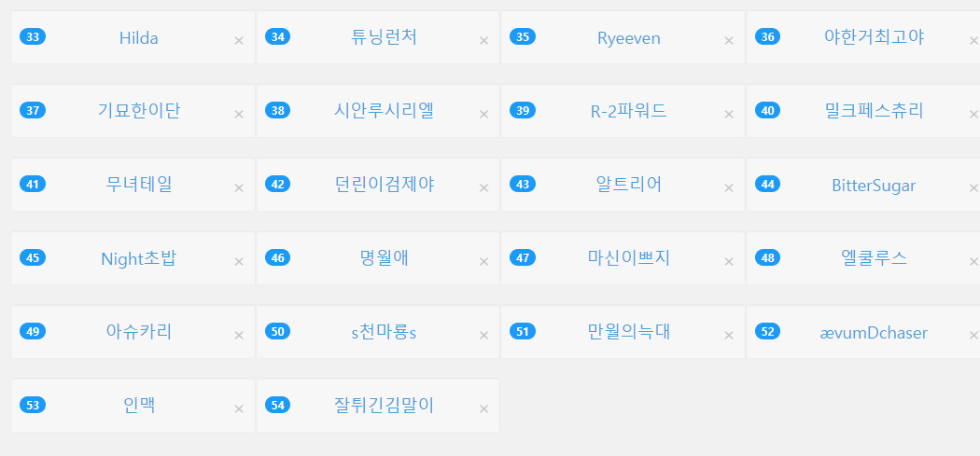
Task: Open the 던린이검제야 name link
Action: [x=385, y=185]
